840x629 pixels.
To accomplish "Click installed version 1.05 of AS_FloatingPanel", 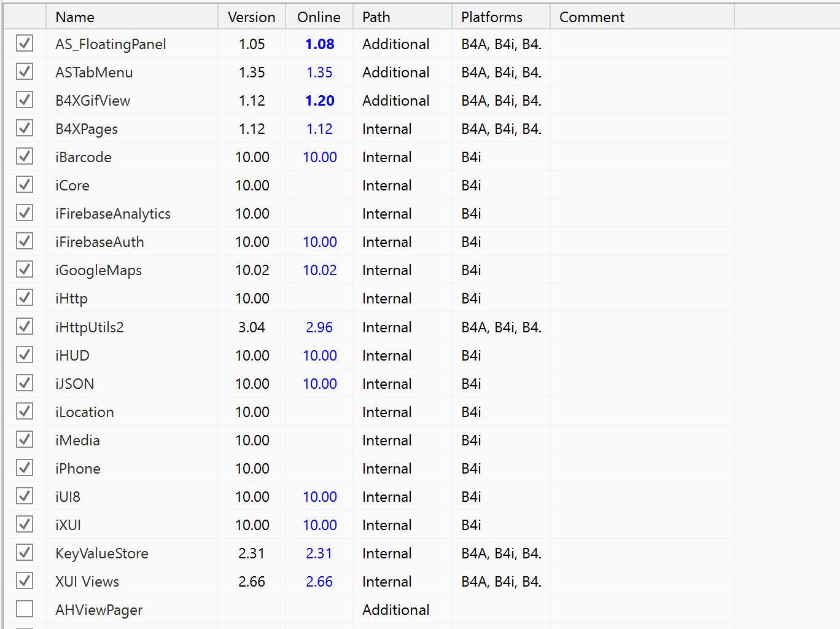I will point(252,44).
